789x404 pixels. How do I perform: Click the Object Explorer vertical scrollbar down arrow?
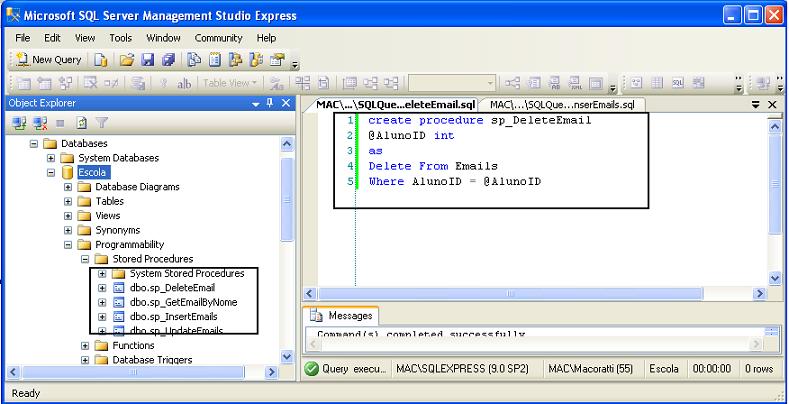[x=287, y=357]
